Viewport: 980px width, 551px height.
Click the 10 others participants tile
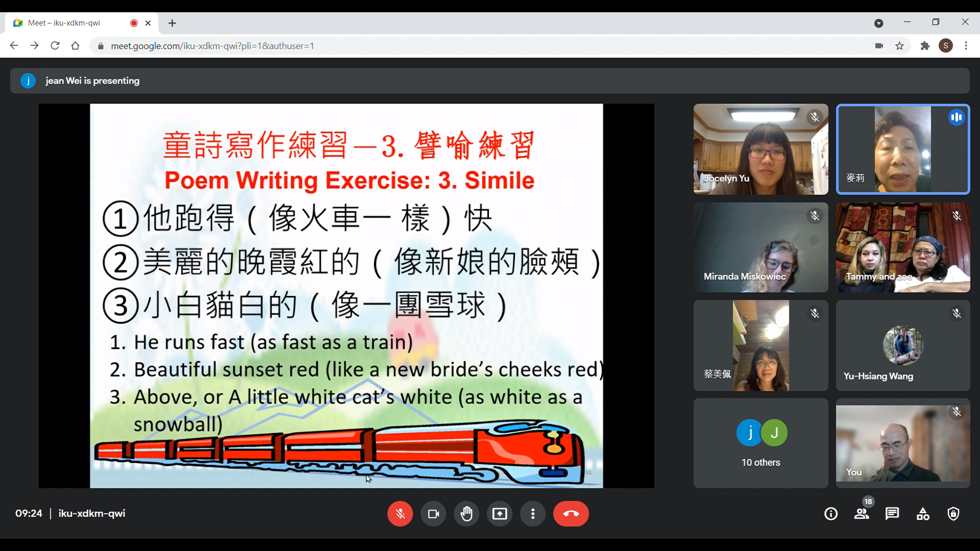coord(761,443)
